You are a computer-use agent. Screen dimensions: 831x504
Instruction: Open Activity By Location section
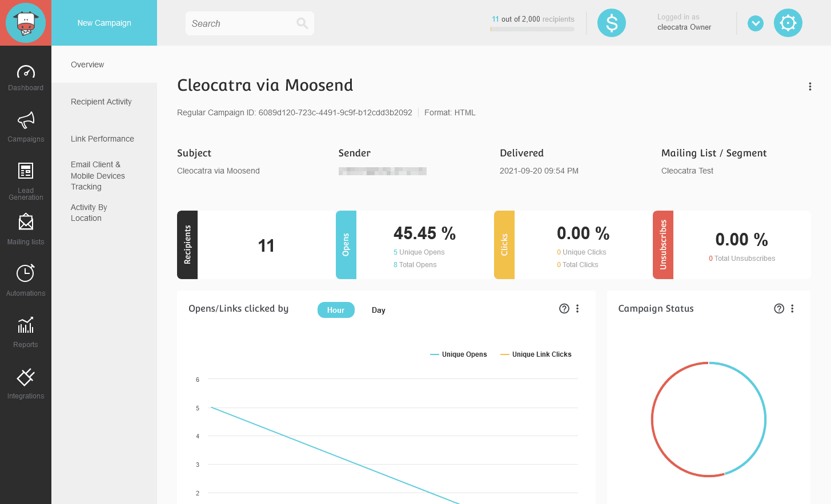pos(89,213)
